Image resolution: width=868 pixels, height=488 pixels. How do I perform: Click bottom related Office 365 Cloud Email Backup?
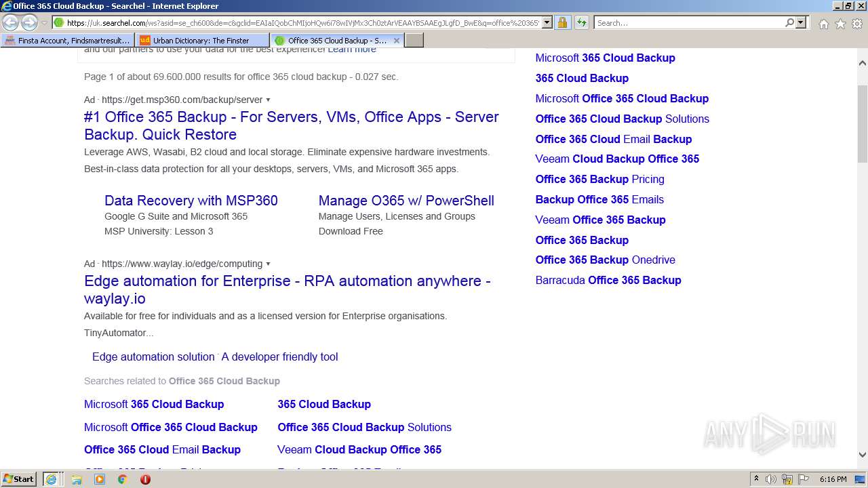pyautogui.click(x=162, y=449)
